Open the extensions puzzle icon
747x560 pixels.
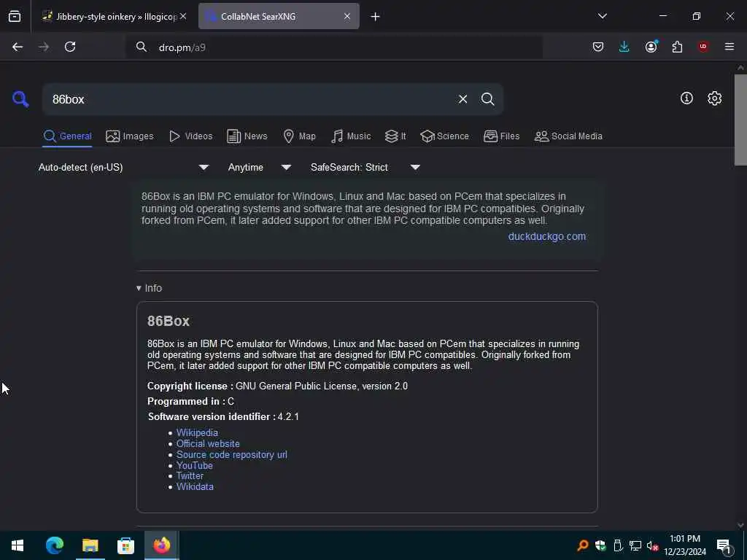[677, 47]
